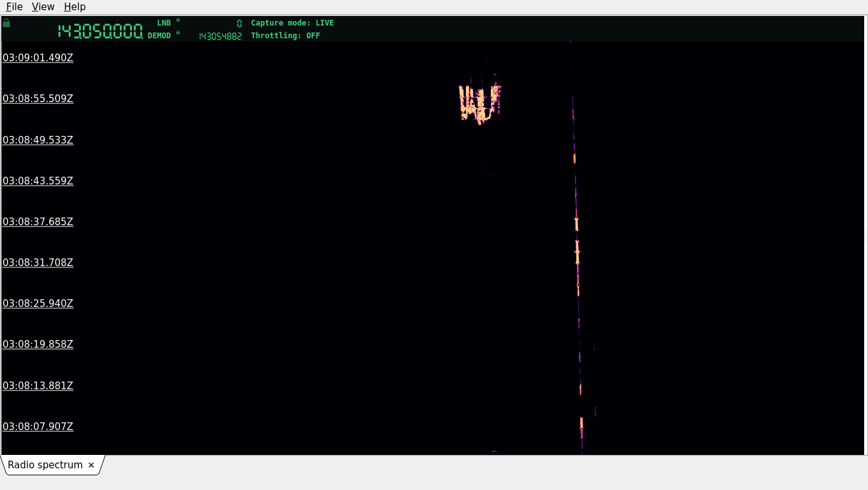This screenshot has height=490, width=868.
Task: Click the Throttling: OFF status
Action: (285, 36)
